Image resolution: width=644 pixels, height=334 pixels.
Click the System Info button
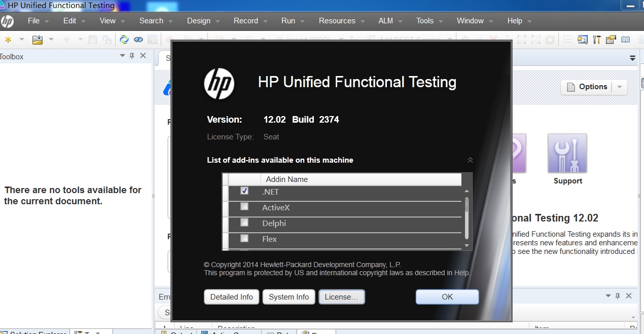coord(289,297)
